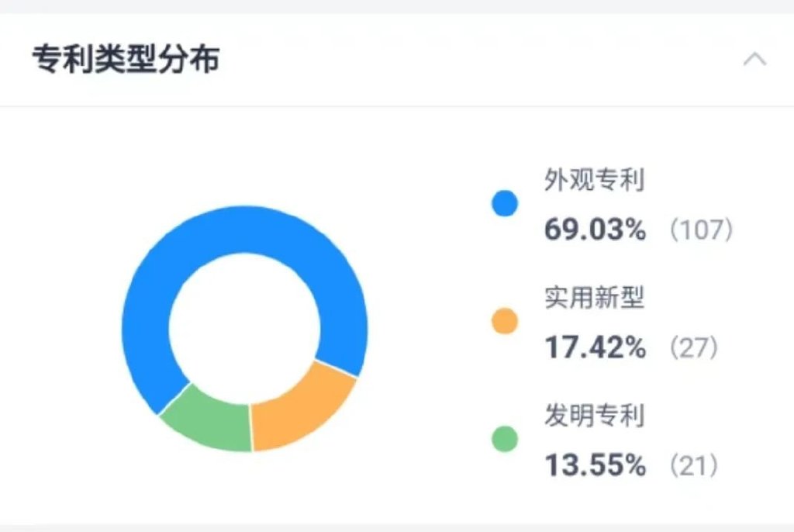Click the green 发明专利 legend dot
This screenshot has height=532, width=794.
[505, 439]
